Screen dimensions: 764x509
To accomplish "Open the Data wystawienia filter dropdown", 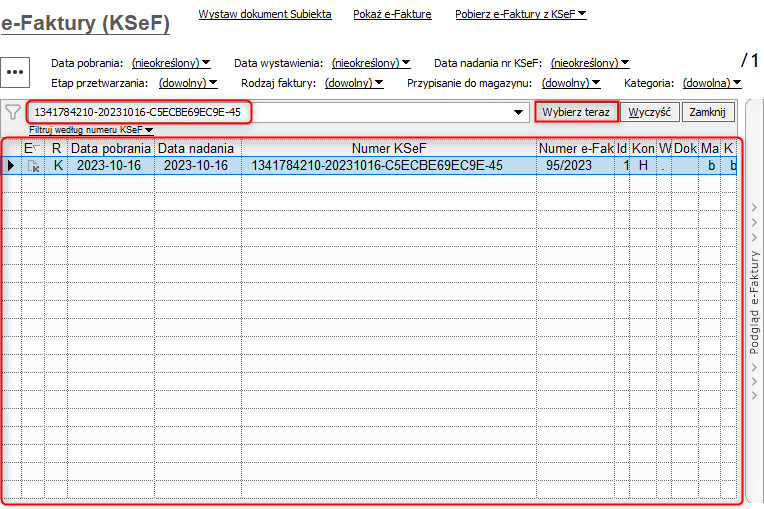I will 371,63.
